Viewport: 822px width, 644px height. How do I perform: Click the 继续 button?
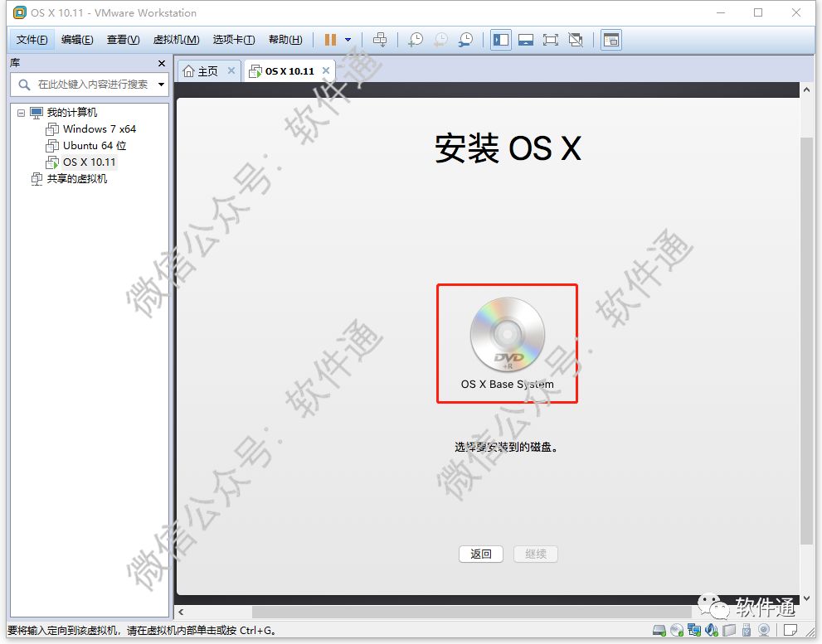click(536, 554)
